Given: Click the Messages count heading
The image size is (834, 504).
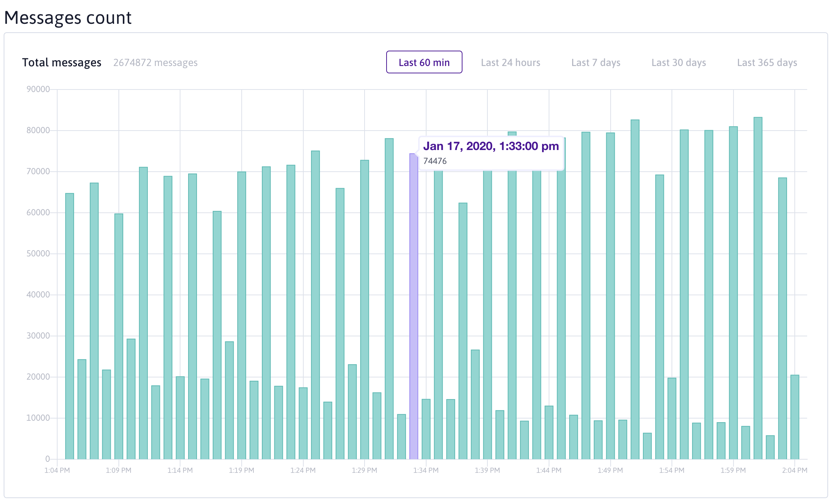Looking at the screenshot, I should 68,18.
